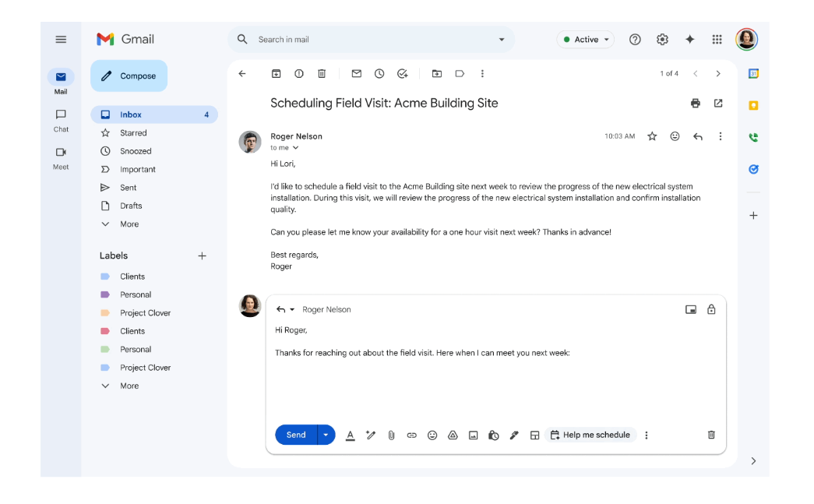Open the Sent folder
The image size is (814, 504).
[129, 188]
